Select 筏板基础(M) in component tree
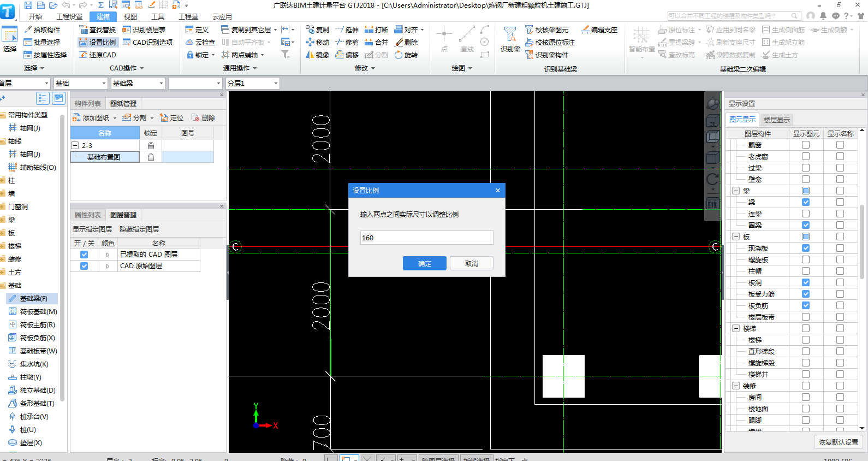The image size is (868, 461). coord(33,311)
